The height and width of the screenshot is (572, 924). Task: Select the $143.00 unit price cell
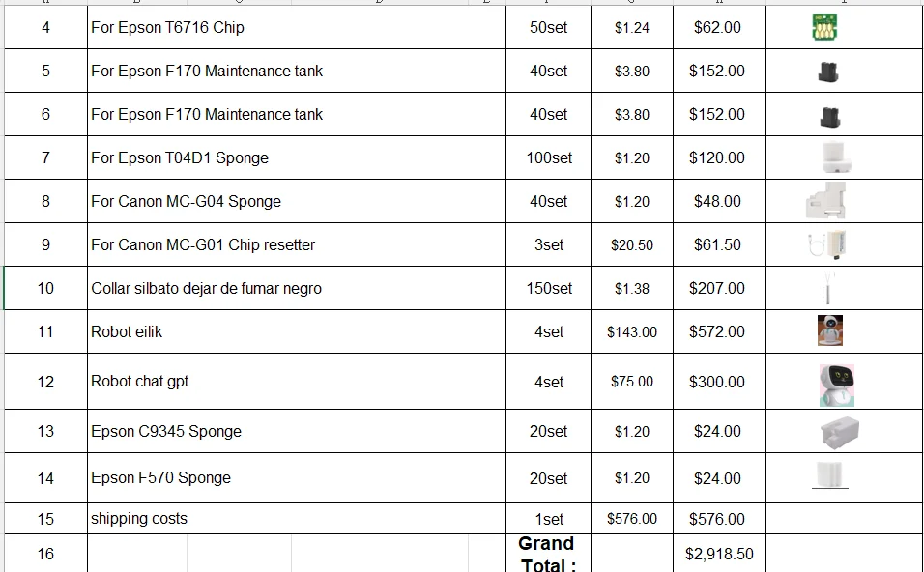[x=631, y=331]
